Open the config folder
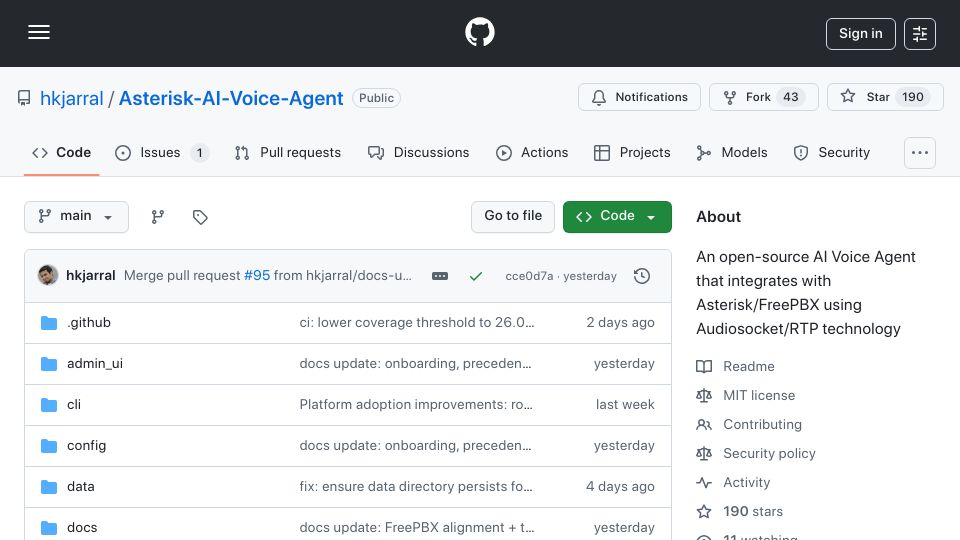 tap(86, 446)
